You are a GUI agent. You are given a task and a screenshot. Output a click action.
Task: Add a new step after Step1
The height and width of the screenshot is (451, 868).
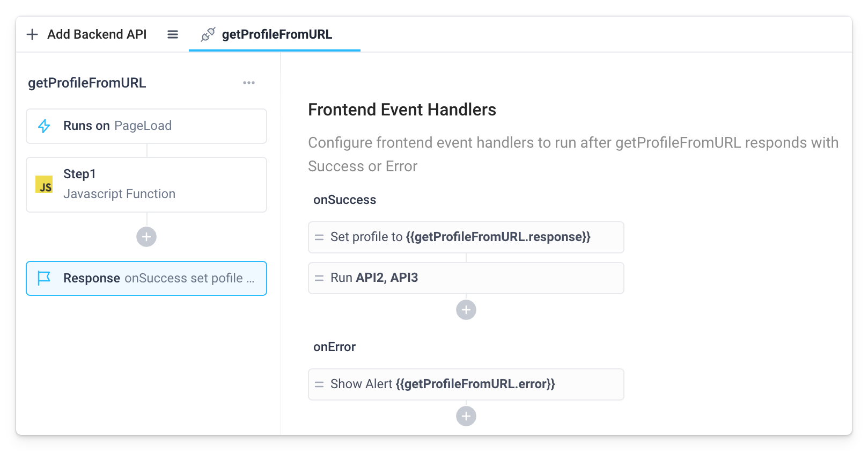(146, 236)
